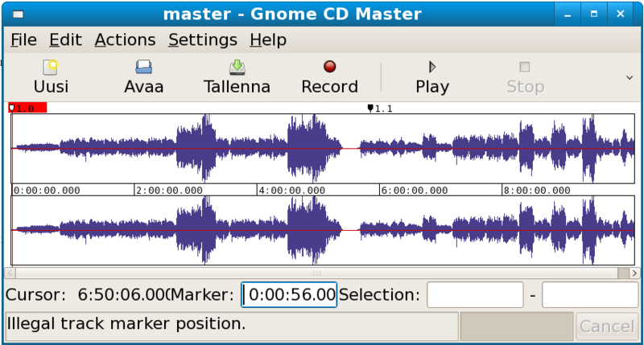The height and width of the screenshot is (345, 644).
Task: Click the Selection start field
Action: click(x=475, y=295)
